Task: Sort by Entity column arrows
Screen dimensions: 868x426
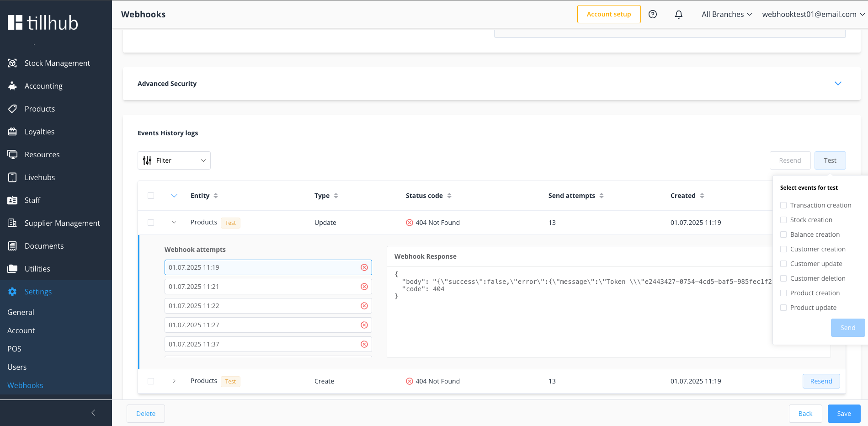Action: click(x=216, y=196)
